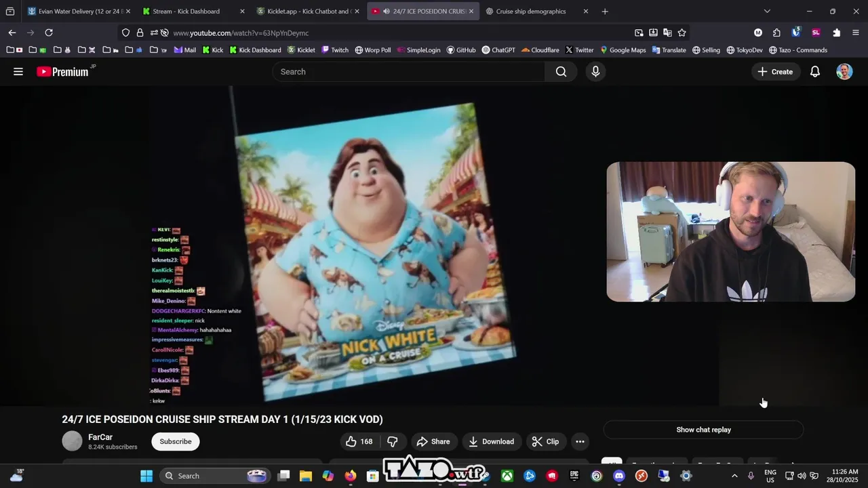868x488 pixels.
Task: Open the ChatGPT bookmark
Action: pyautogui.click(x=498, y=50)
